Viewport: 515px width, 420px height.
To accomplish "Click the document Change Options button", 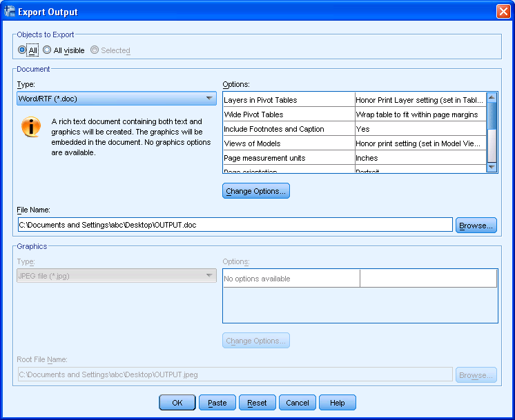I will pos(255,191).
